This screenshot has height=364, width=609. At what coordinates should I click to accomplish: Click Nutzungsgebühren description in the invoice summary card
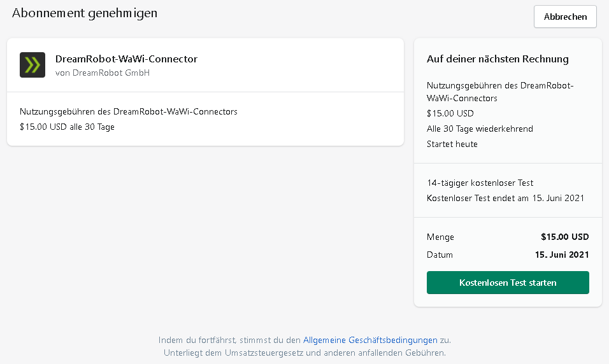pos(500,92)
